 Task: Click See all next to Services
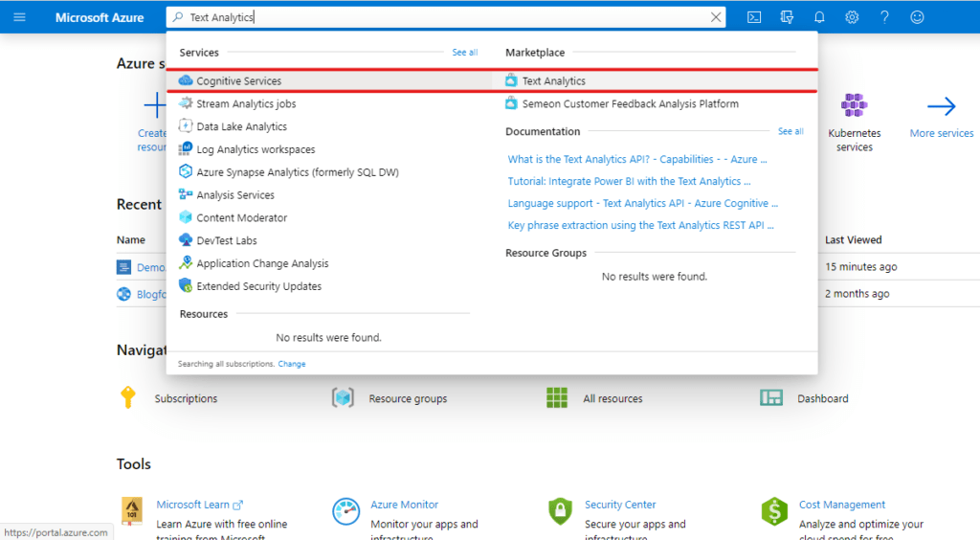464,53
